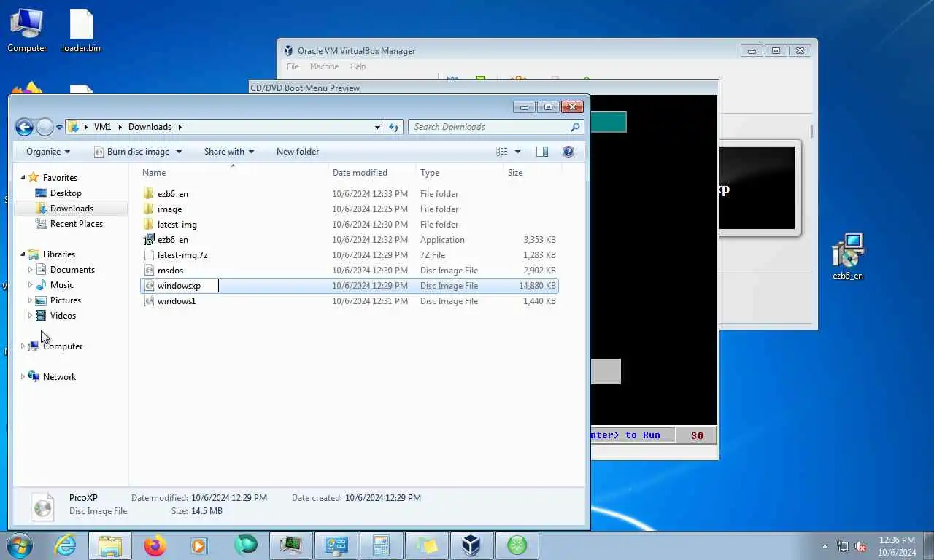Expand the Network node
934x560 pixels.
coord(23,377)
